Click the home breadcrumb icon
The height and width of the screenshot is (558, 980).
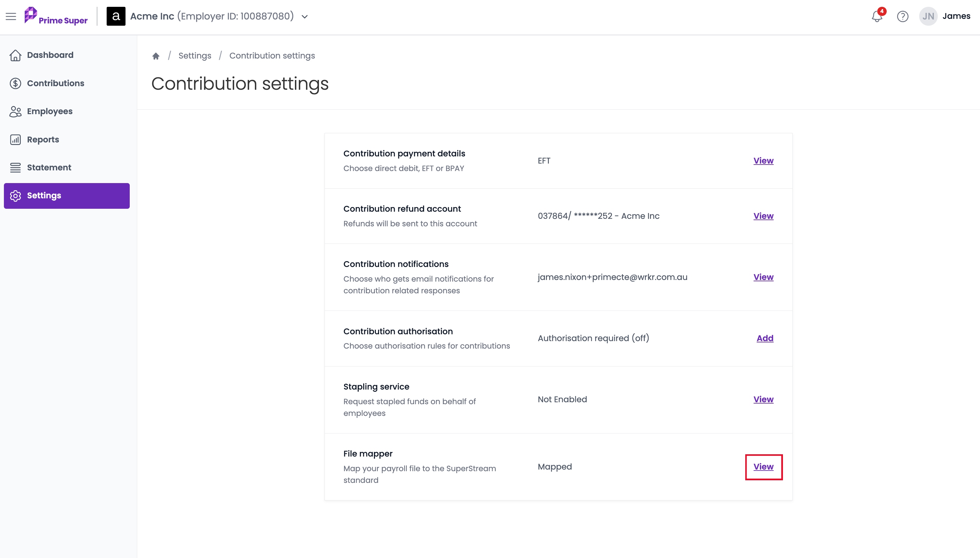click(155, 56)
